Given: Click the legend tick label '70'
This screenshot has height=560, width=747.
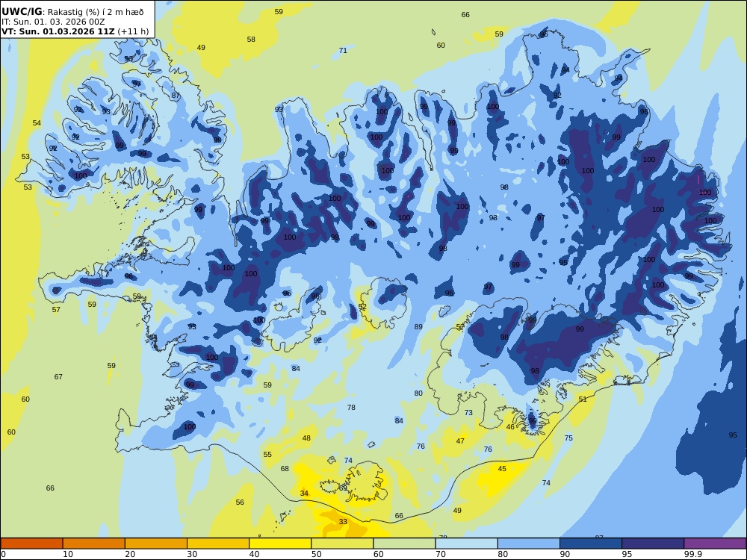Looking at the screenshot, I should (441, 554).
